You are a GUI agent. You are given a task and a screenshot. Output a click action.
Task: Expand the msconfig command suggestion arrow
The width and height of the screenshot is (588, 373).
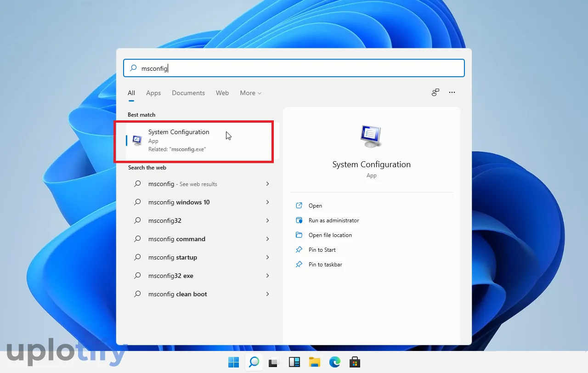tap(267, 239)
